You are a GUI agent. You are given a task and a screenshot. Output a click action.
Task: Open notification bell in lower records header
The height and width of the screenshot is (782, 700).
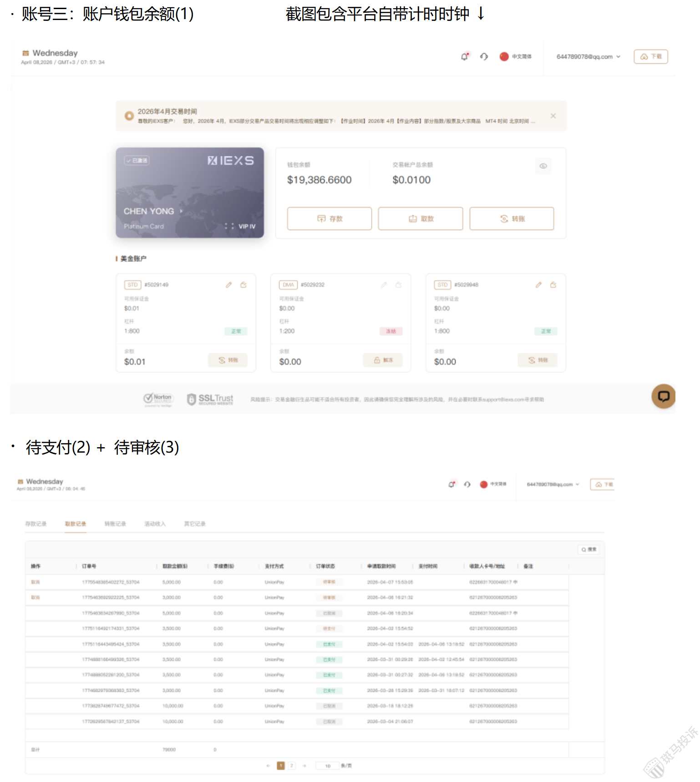point(452,484)
